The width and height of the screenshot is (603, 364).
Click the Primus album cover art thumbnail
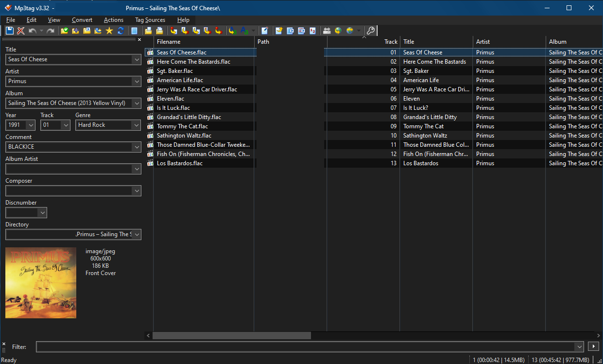[41, 283]
